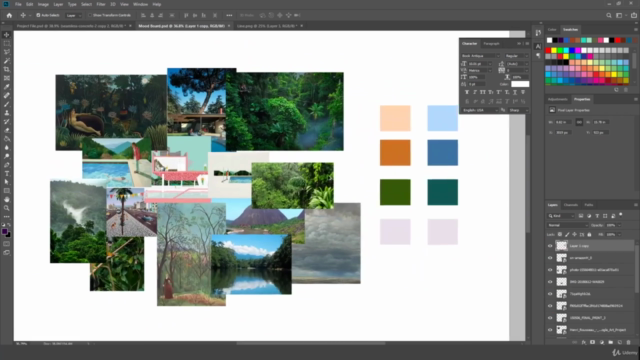Click the link width and height icon
The image size is (640, 360).
pyautogui.click(x=579, y=122)
